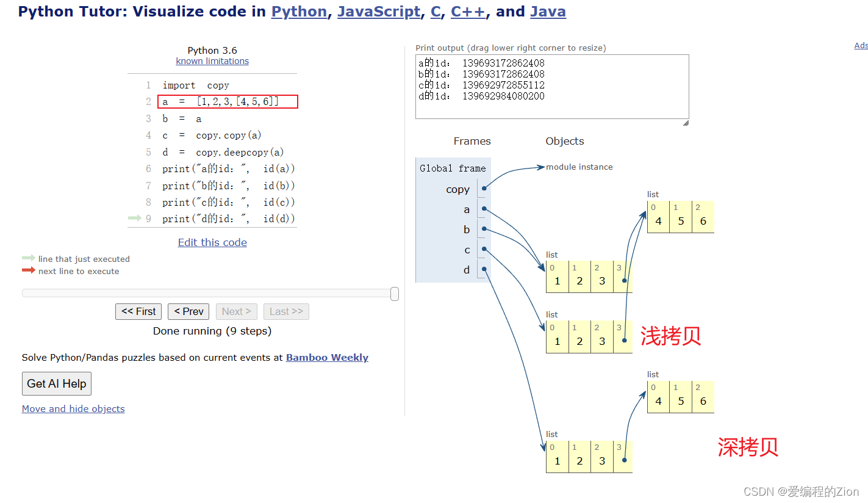Click variable b in the global frame
The image size is (868, 503).
tap(467, 230)
